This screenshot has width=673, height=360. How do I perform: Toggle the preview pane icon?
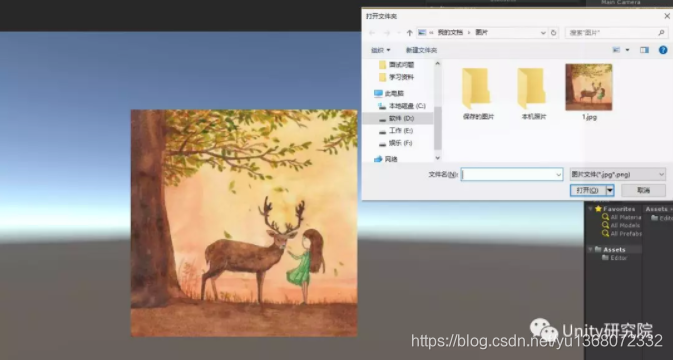(644, 50)
